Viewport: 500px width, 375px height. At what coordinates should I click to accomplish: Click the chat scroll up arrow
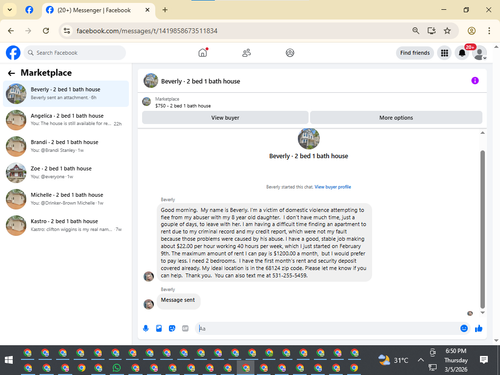point(482,133)
